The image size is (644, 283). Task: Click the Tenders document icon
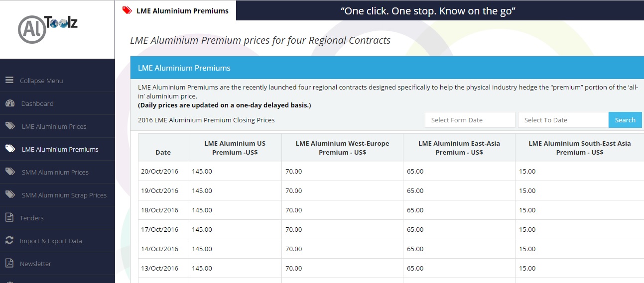click(9, 217)
